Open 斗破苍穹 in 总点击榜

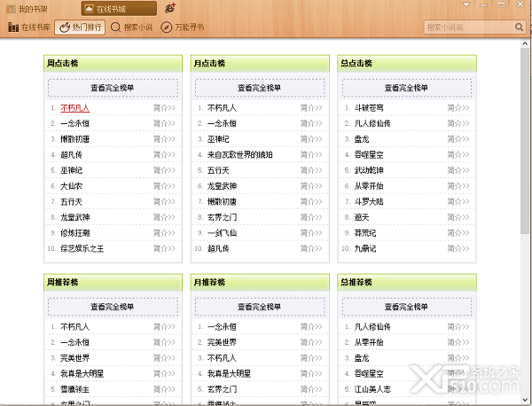[369, 108]
